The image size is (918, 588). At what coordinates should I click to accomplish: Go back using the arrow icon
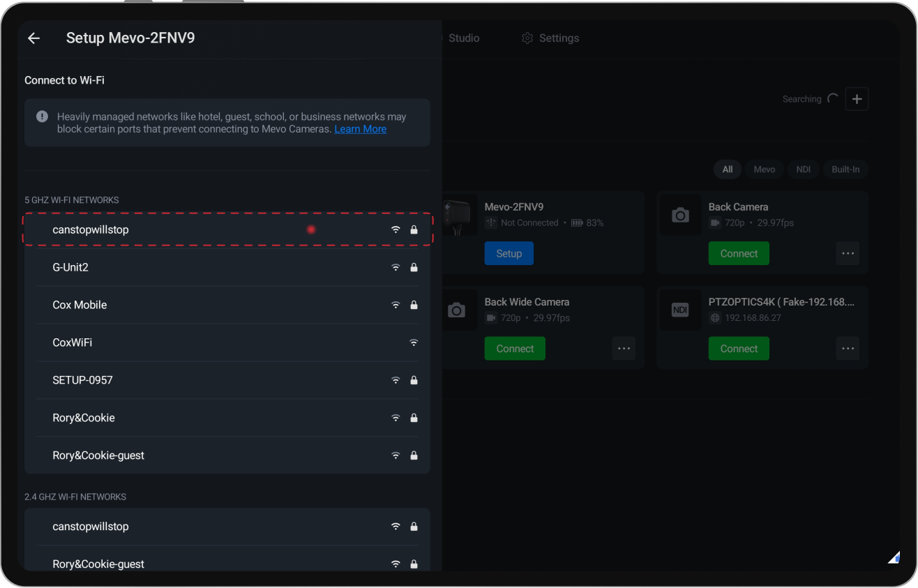click(x=33, y=38)
